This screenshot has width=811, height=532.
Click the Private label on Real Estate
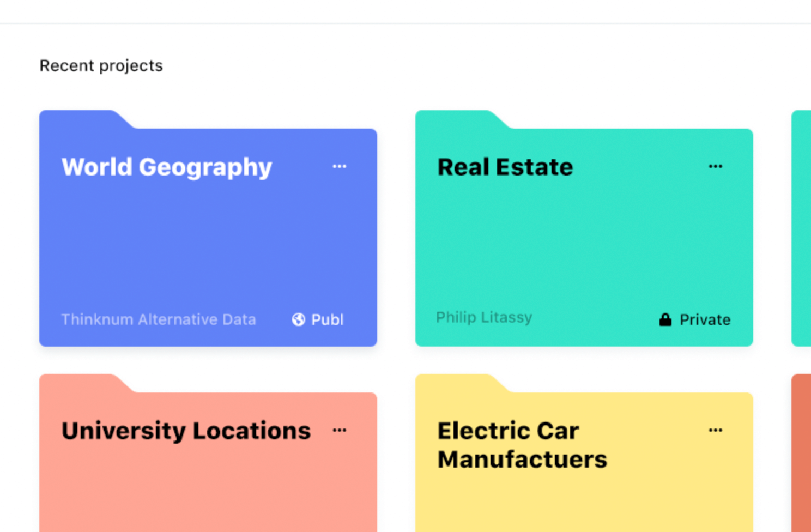[705, 319]
